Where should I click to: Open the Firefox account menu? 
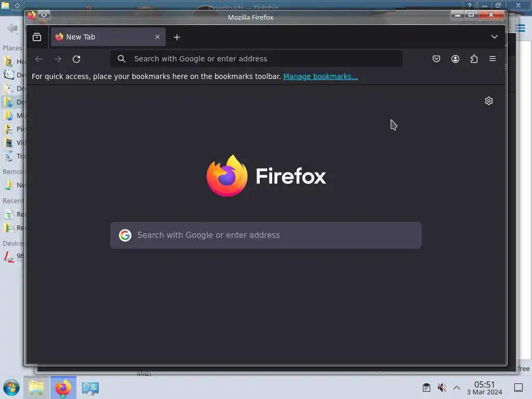coord(455,59)
